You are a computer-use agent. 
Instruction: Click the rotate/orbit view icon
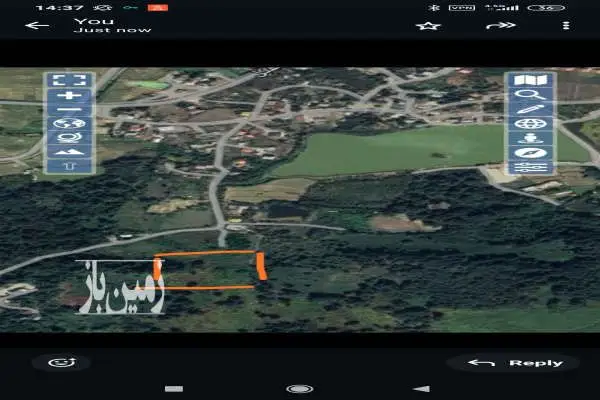click(69, 137)
